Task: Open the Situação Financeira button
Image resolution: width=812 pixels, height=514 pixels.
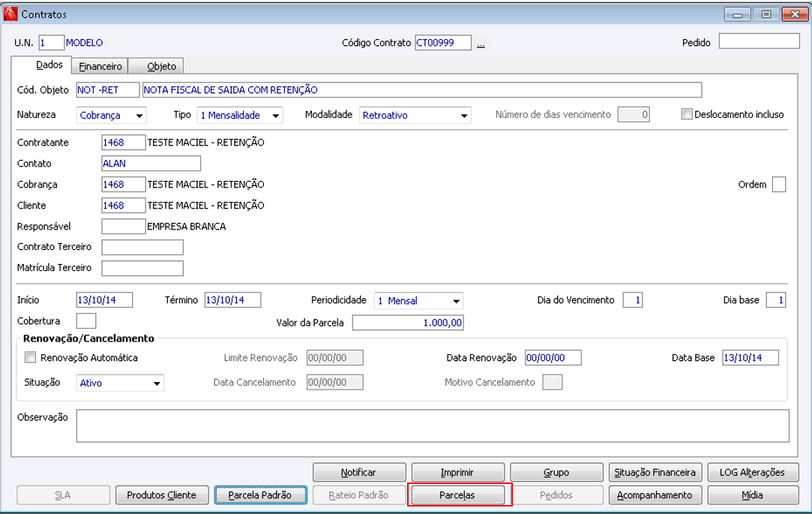Action: pos(655,472)
